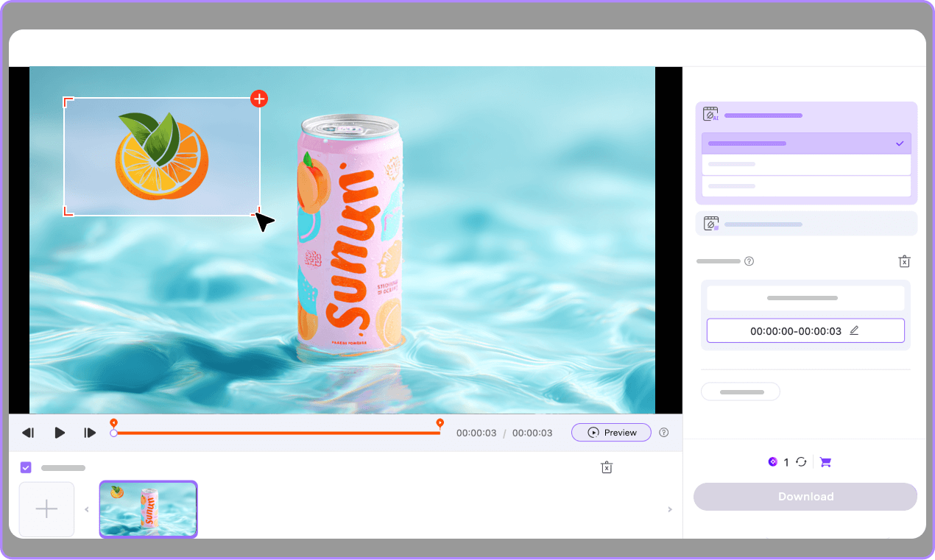Select the third mode option in list

(806, 186)
